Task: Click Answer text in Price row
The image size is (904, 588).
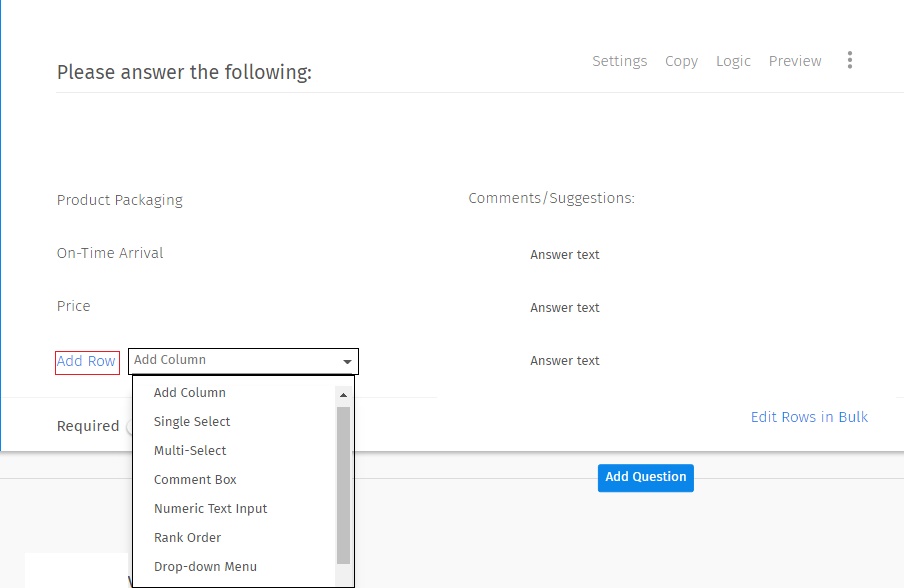Action: point(564,308)
